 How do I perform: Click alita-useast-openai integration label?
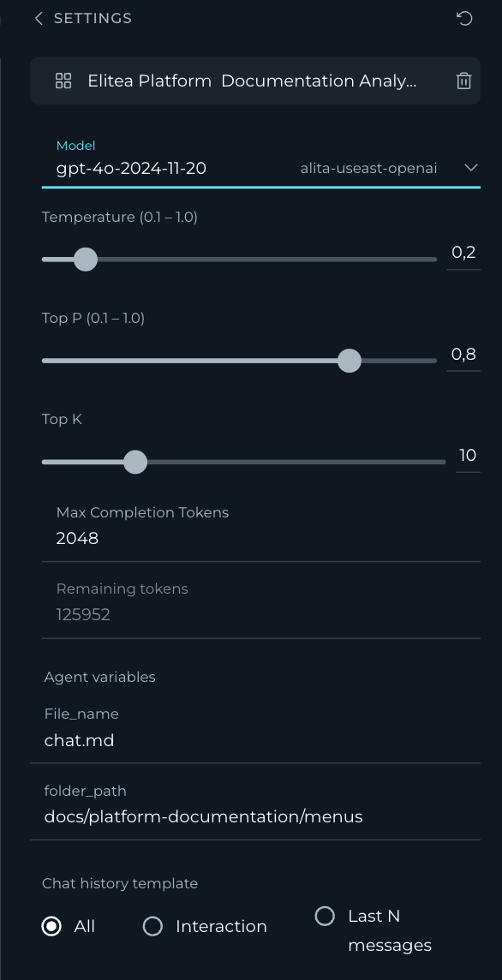(368, 168)
